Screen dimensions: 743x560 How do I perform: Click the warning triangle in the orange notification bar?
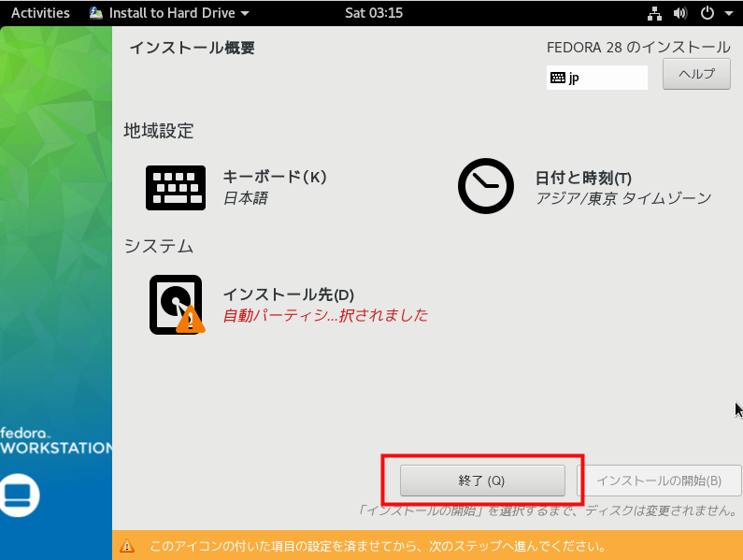(x=127, y=546)
